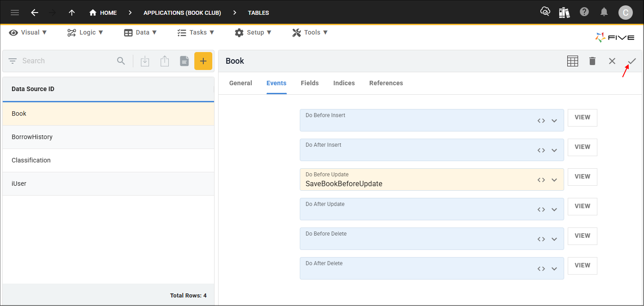This screenshot has width=644, height=306.
Task: Open the Visual menu
Action: 28,32
